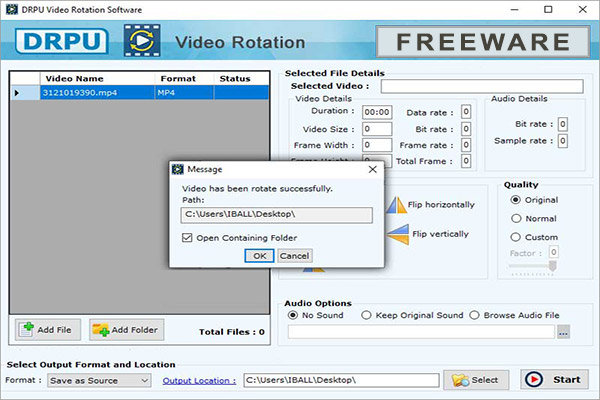Click the dialog Path field C:\Users\IBALL\Desktop\

[x=276, y=215]
